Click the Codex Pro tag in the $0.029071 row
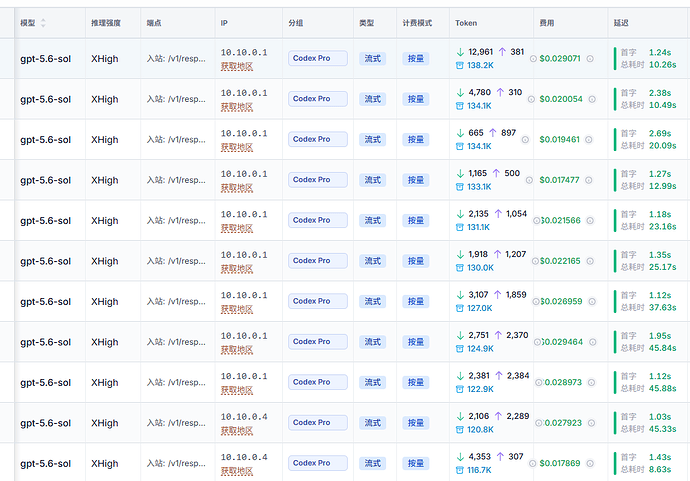The width and height of the screenshot is (690, 481). [318, 59]
